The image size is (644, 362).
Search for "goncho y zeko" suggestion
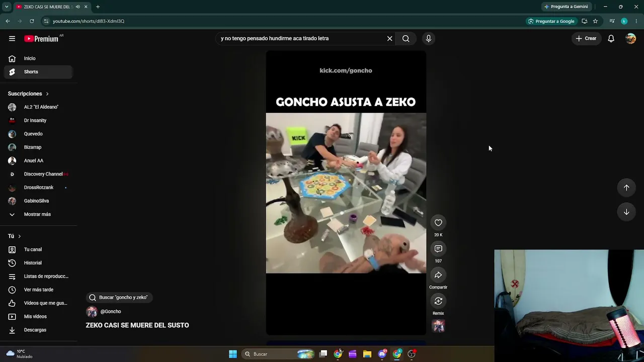tap(119, 298)
